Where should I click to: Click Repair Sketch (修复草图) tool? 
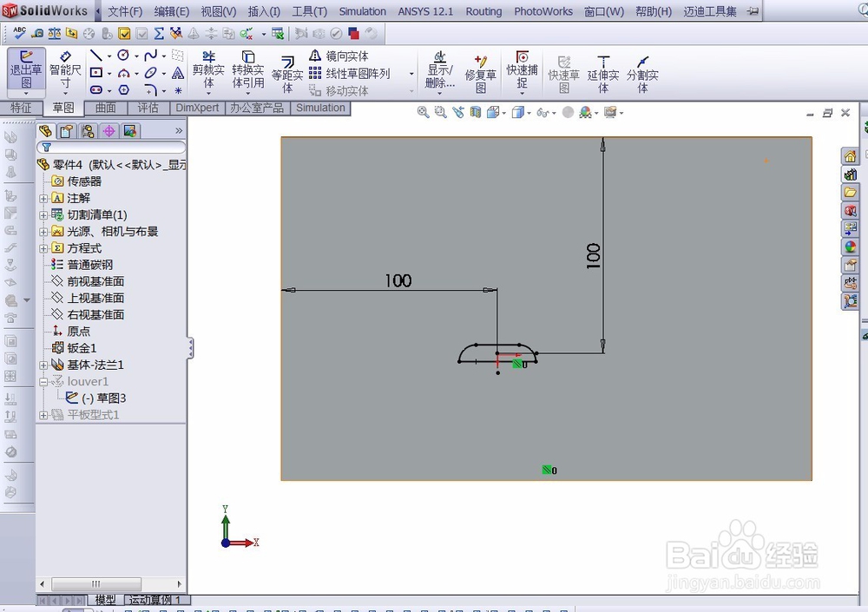[480, 74]
